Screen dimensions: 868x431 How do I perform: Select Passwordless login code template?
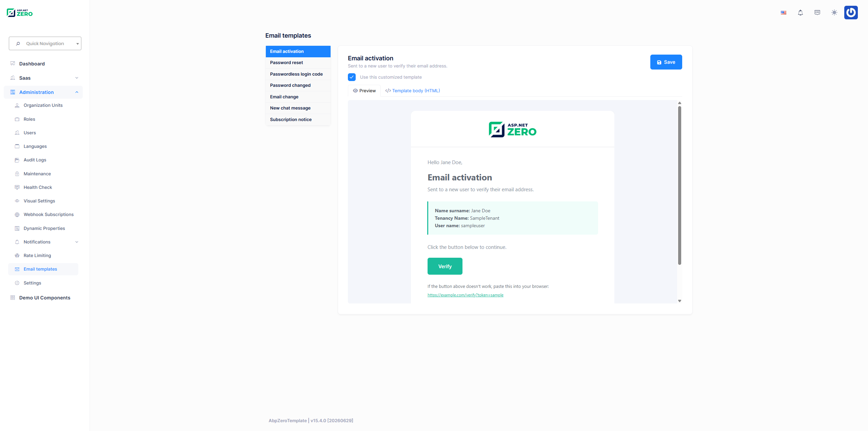[298, 74]
